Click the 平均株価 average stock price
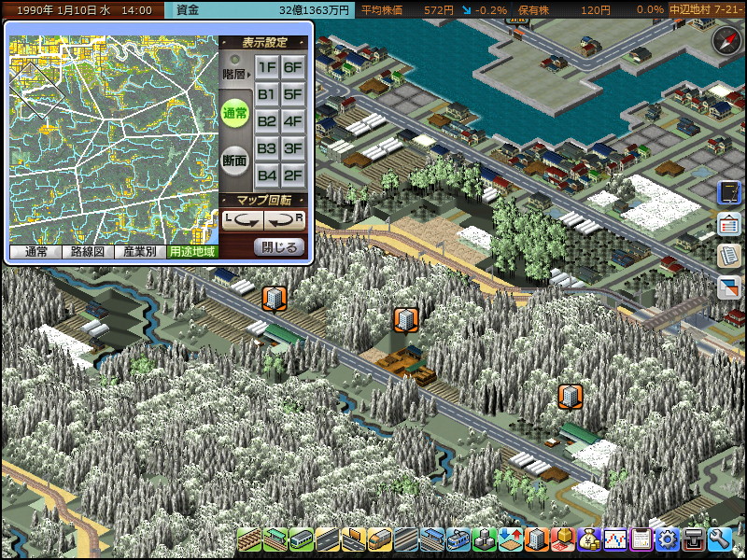The image size is (747, 560). [x=407, y=10]
